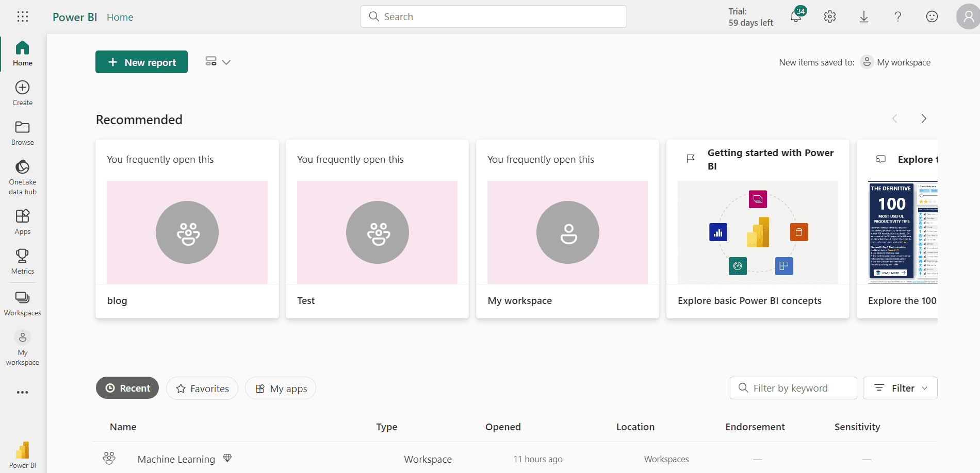The image size is (980, 473).
Task: Sort by the Location column header
Action: click(635, 427)
